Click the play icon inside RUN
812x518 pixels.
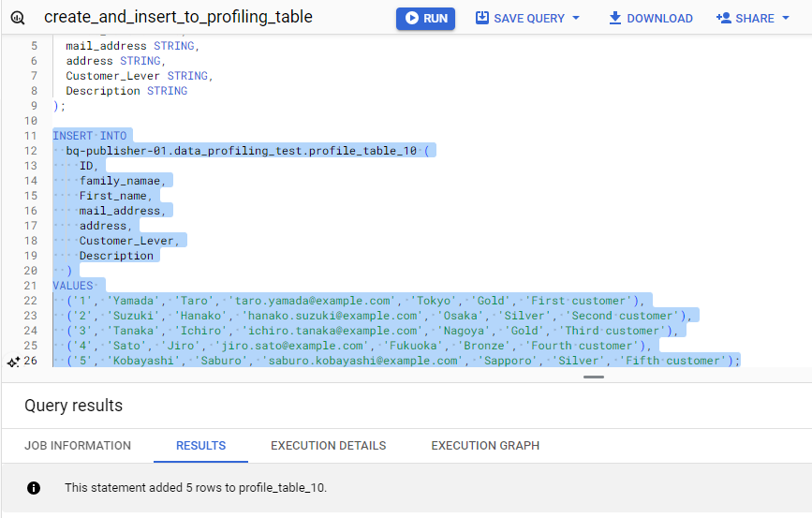pos(412,18)
